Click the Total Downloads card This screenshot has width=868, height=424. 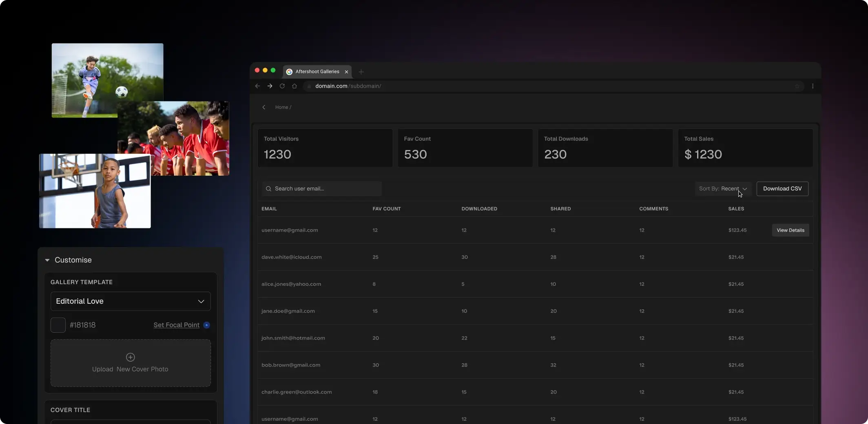pos(605,148)
